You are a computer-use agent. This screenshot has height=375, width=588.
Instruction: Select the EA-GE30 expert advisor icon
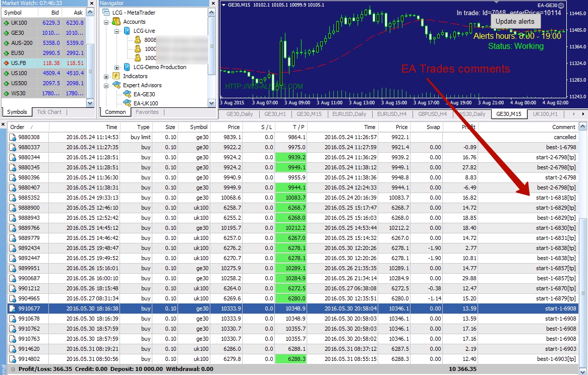click(x=126, y=94)
